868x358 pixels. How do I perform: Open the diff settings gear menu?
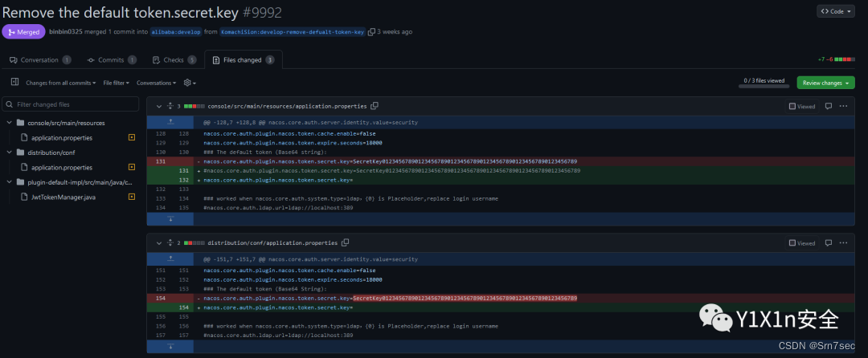[x=190, y=83]
